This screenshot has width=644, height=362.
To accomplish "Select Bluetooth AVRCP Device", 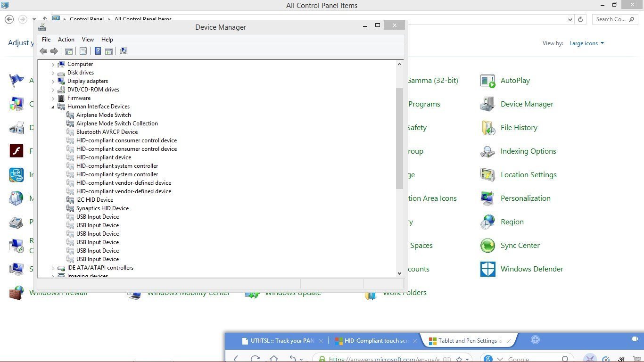I will [x=107, y=132].
